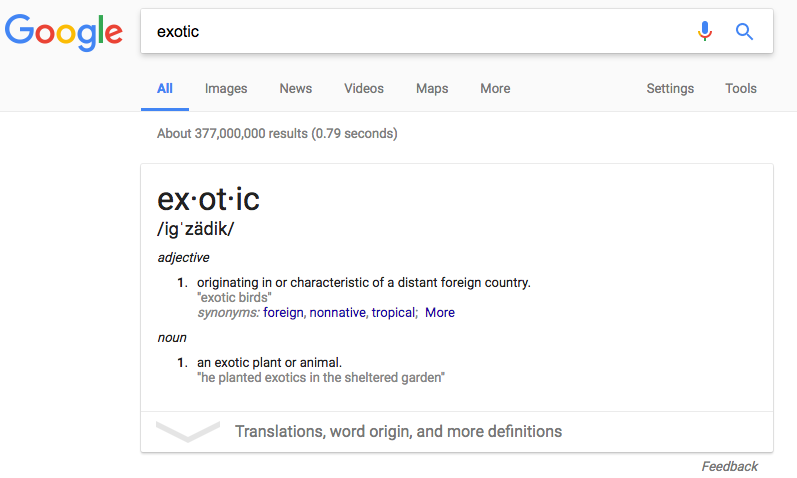Open Translations, word origin, and more definitions
The width and height of the screenshot is (797, 478).
click(398, 431)
